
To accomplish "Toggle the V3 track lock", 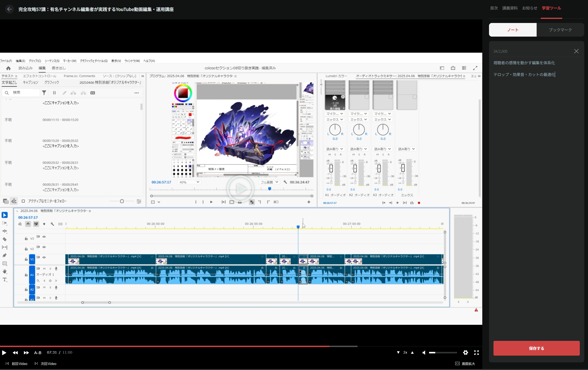I will coord(26,238).
